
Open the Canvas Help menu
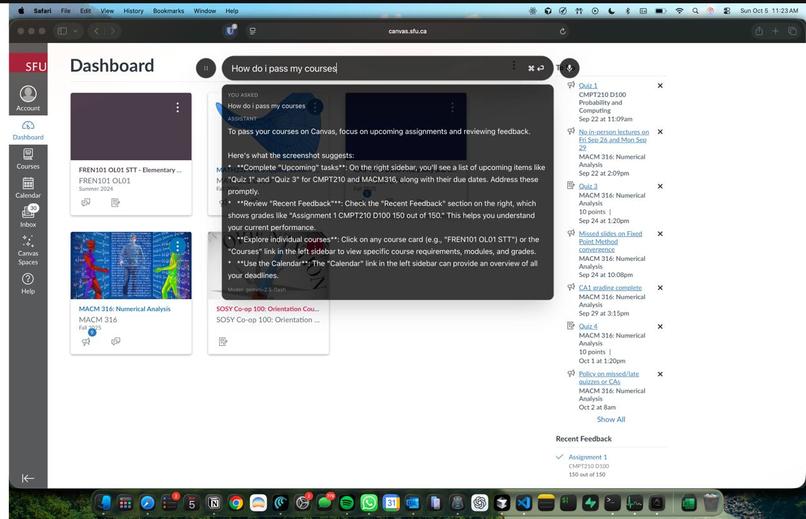[28, 283]
